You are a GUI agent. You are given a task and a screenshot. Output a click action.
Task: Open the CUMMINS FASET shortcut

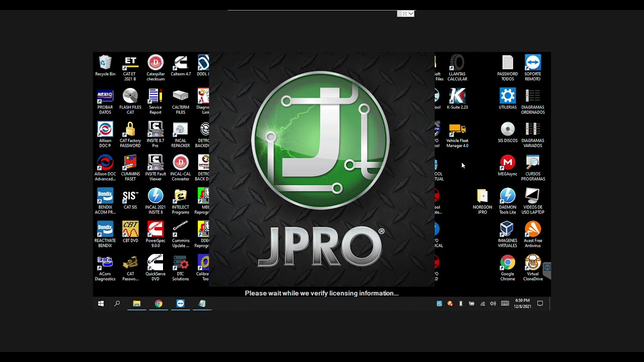point(130,168)
